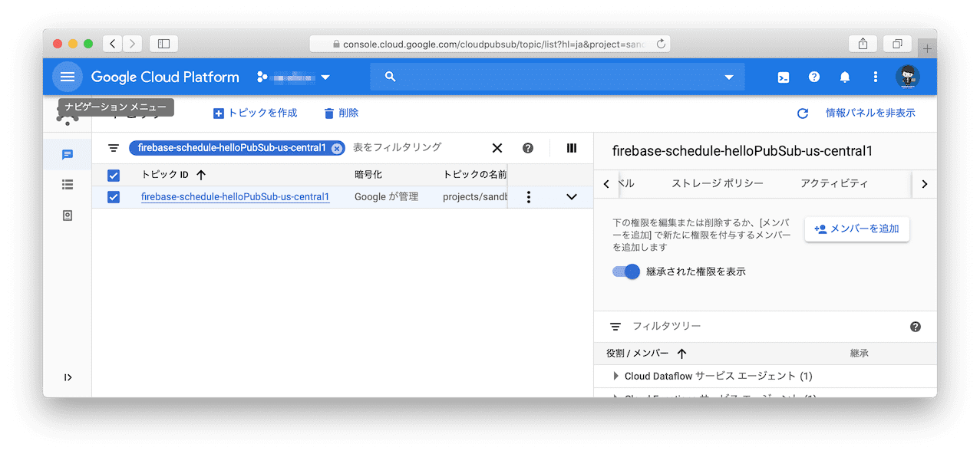The image size is (980, 454).
Task: Open column display options
Action: coord(572,148)
